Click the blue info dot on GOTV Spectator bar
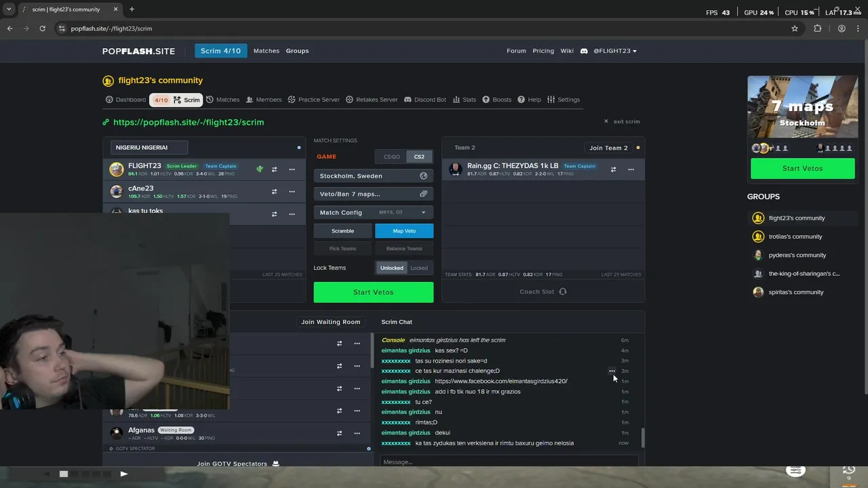This screenshot has width=868, height=488. tap(369, 449)
